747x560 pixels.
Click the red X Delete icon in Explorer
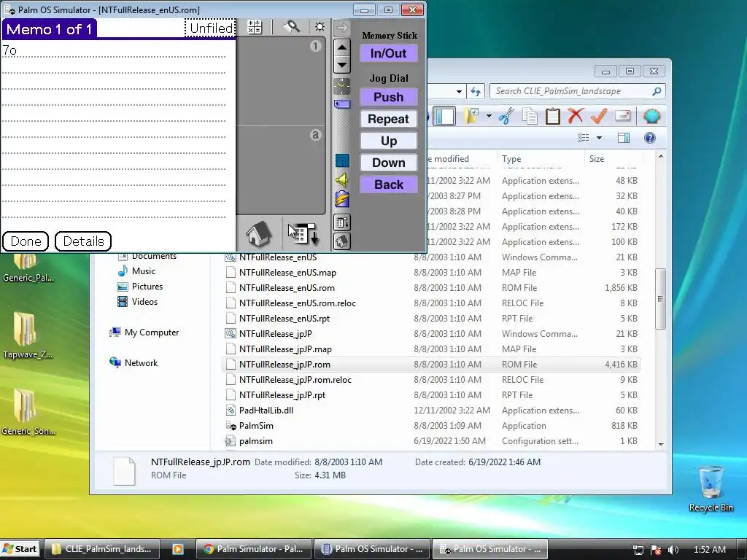[576, 116]
